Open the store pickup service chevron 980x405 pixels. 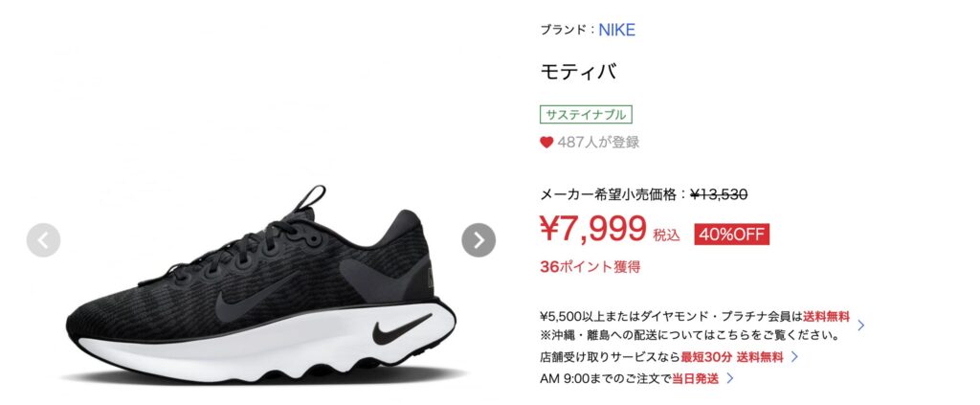tap(794, 357)
